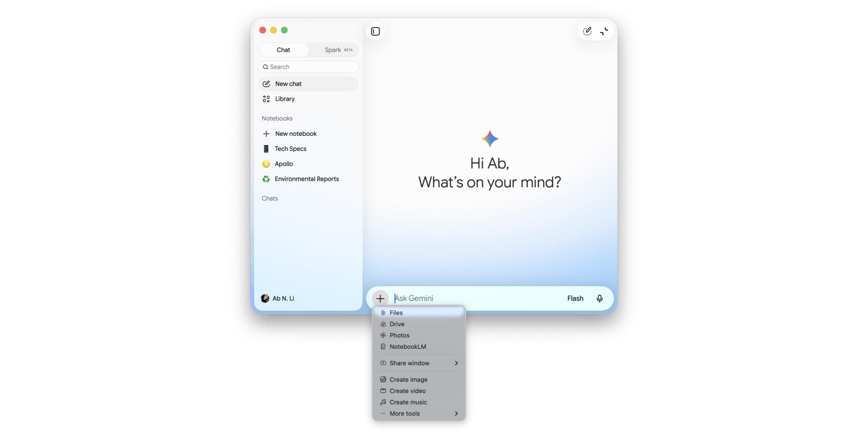
Task: Choose Create music menu entry
Action: 419,402
